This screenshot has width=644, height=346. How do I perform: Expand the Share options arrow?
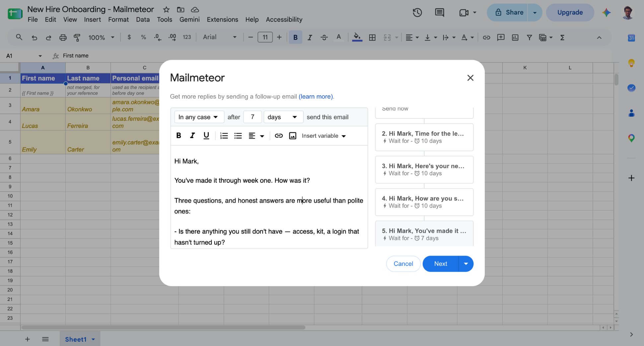pyautogui.click(x=535, y=13)
